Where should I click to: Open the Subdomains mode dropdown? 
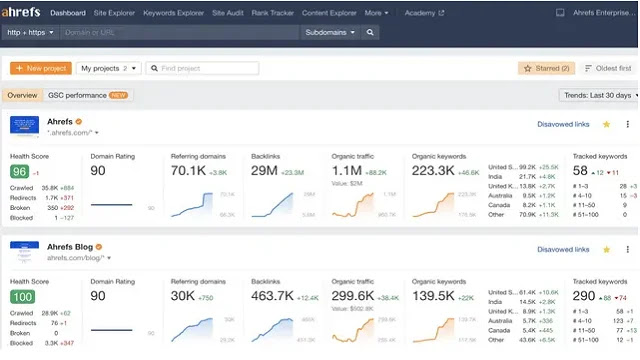coord(330,32)
